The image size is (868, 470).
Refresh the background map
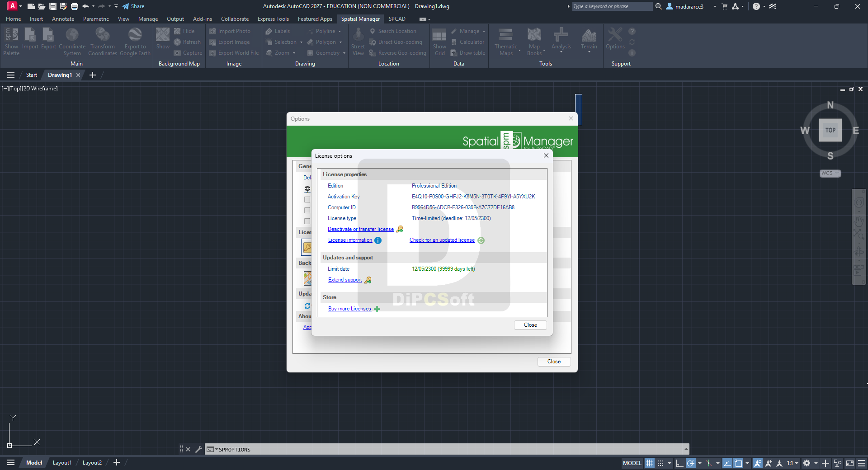pos(187,42)
